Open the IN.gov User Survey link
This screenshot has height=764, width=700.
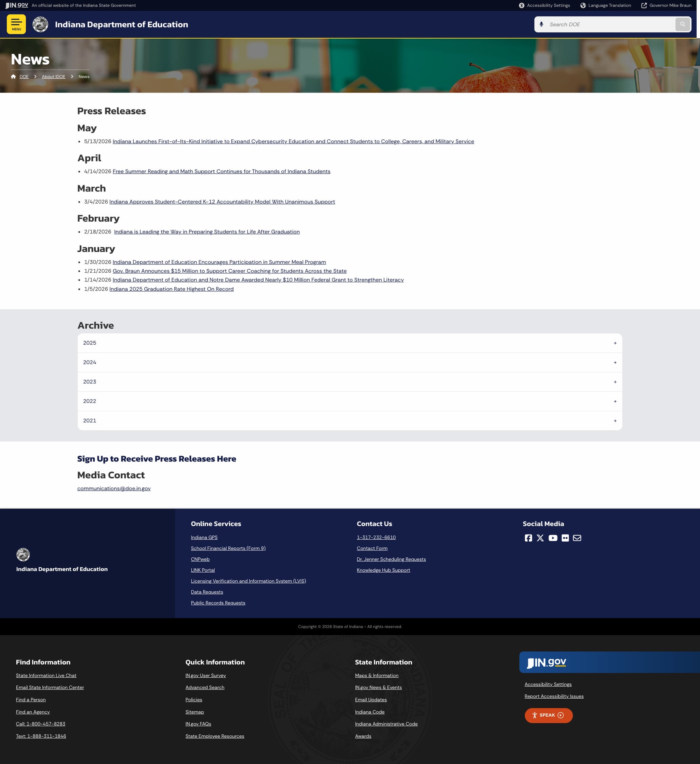tap(206, 675)
